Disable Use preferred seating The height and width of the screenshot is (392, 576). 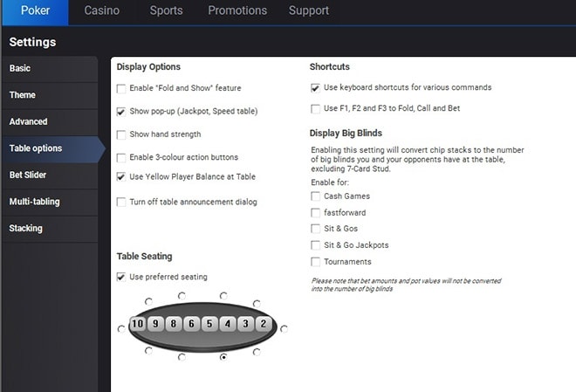[121, 277]
